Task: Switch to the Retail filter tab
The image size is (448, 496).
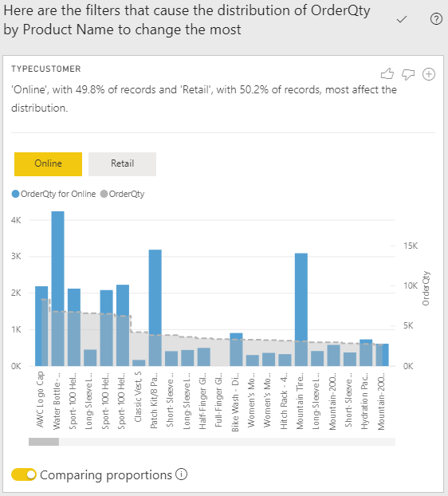Action: coord(122,163)
